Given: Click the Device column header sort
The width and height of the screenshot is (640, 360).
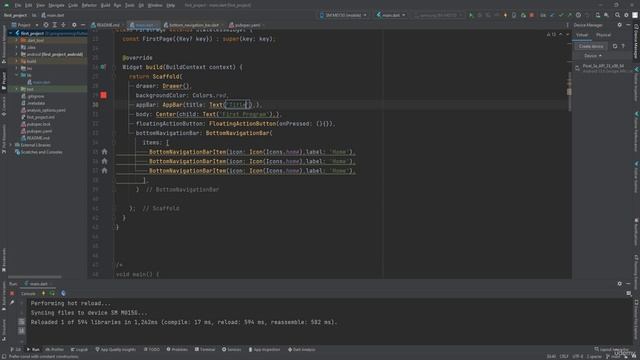Looking at the screenshot, I should coord(592,56).
